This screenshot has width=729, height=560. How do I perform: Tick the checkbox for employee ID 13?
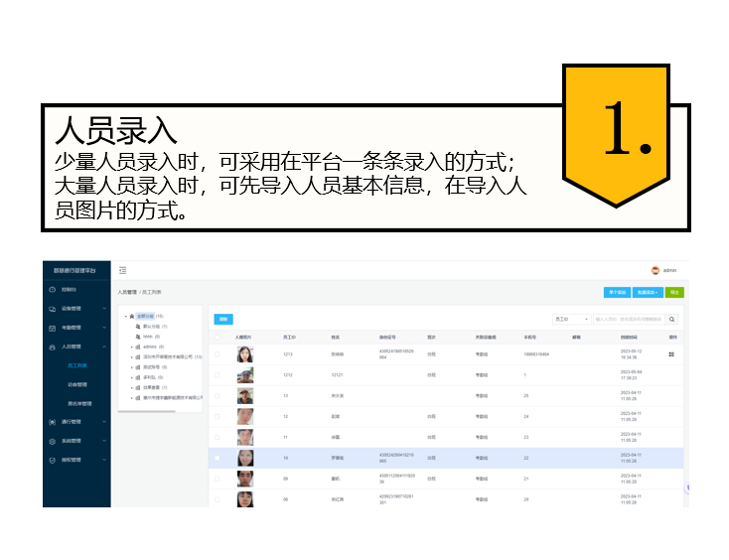click(218, 396)
